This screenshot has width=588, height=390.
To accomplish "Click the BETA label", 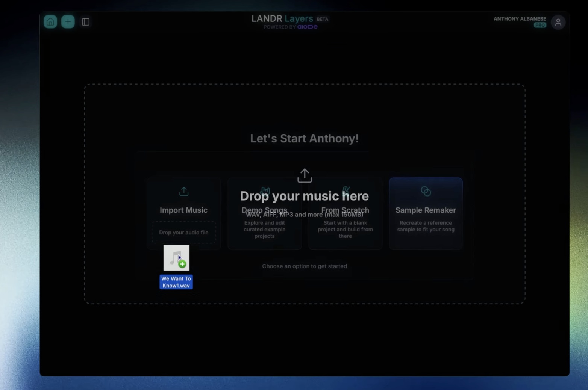I will pos(323,19).
